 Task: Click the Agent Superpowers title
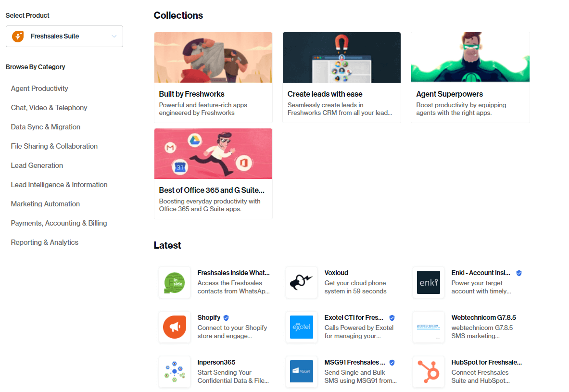[450, 94]
